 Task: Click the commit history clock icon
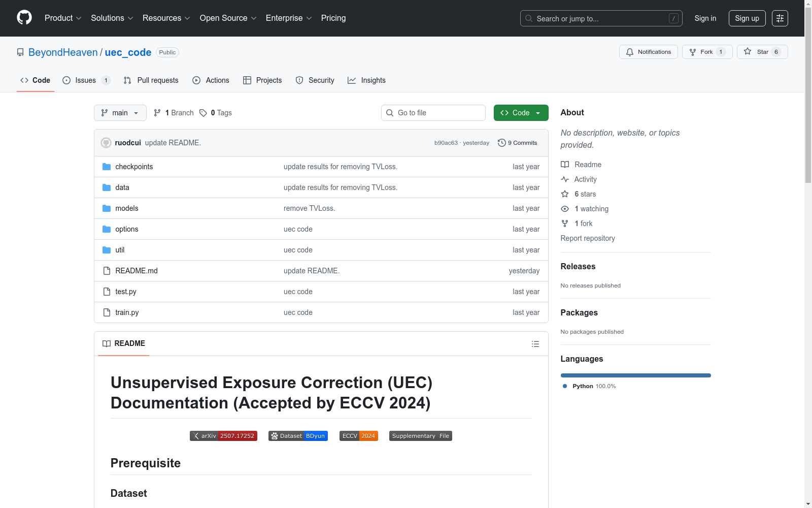[x=502, y=143]
